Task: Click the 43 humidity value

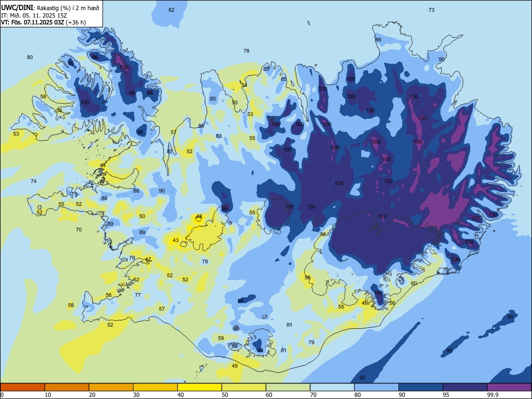Action: 176,240
